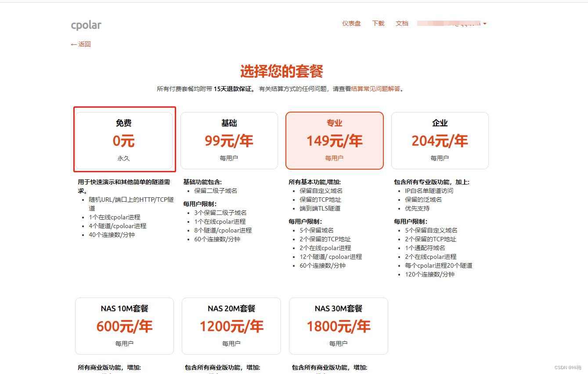Click 随机URL/端口上的HTTP/TCP隧道 list item
The width and height of the screenshot is (588, 374).
point(131,204)
